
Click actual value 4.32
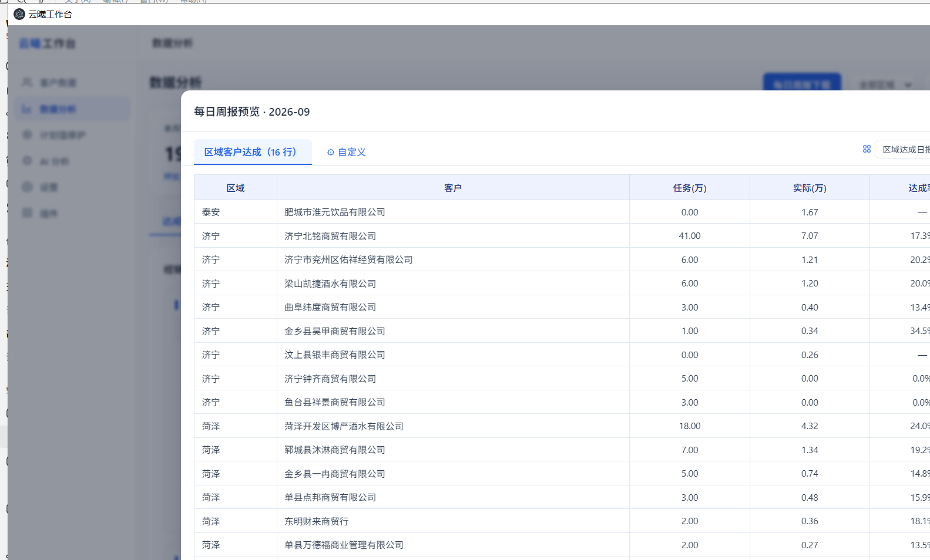(810, 426)
